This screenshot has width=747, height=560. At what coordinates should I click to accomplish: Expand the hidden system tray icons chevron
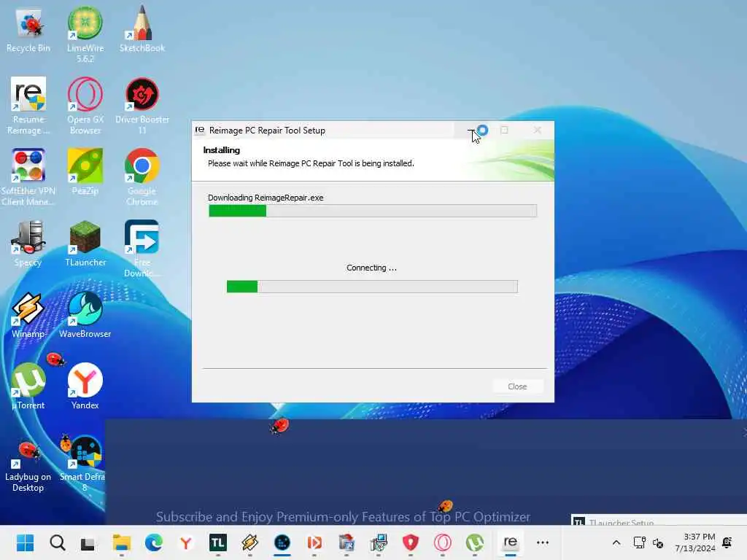point(616,542)
